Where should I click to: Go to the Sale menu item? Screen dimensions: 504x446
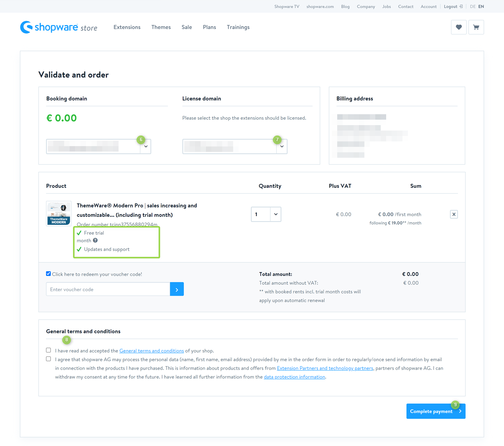(187, 27)
